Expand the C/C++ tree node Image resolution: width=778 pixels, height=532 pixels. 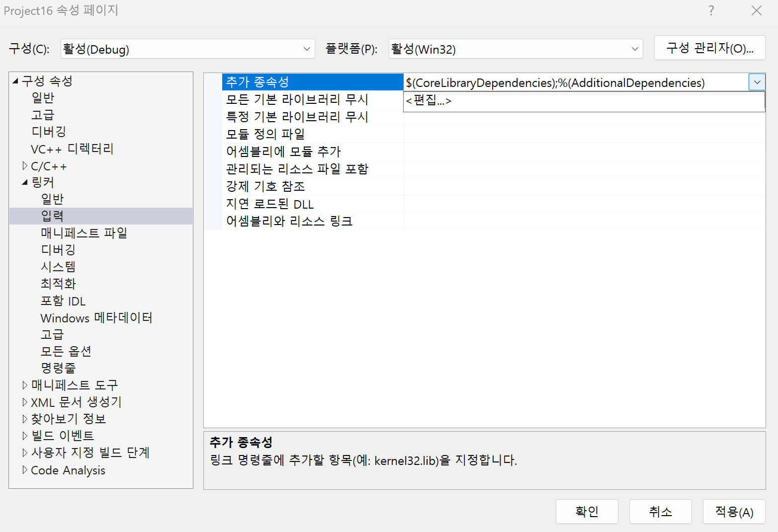point(25,166)
